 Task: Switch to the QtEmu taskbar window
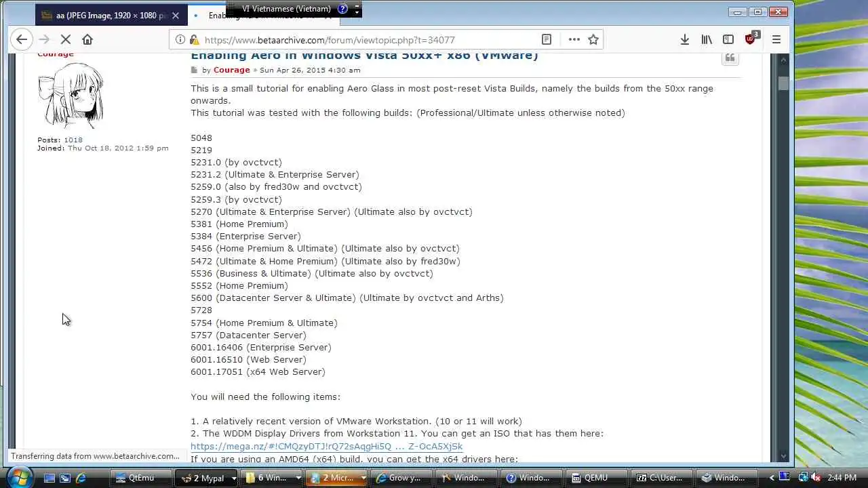pyautogui.click(x=140, y=478)
